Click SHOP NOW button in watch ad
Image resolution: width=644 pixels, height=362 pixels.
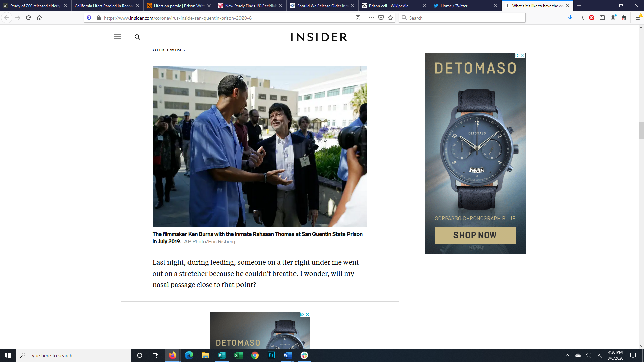pyautogui.click(x=475, y=235)
